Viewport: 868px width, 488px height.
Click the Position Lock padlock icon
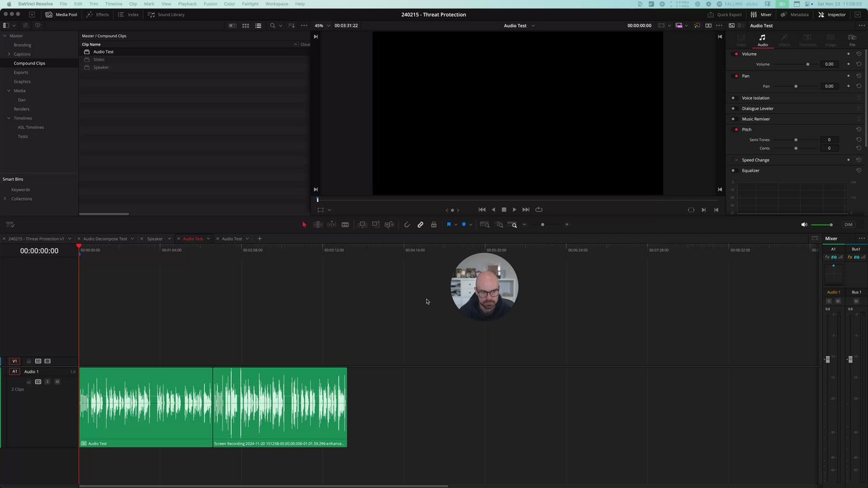coord(434,224)
